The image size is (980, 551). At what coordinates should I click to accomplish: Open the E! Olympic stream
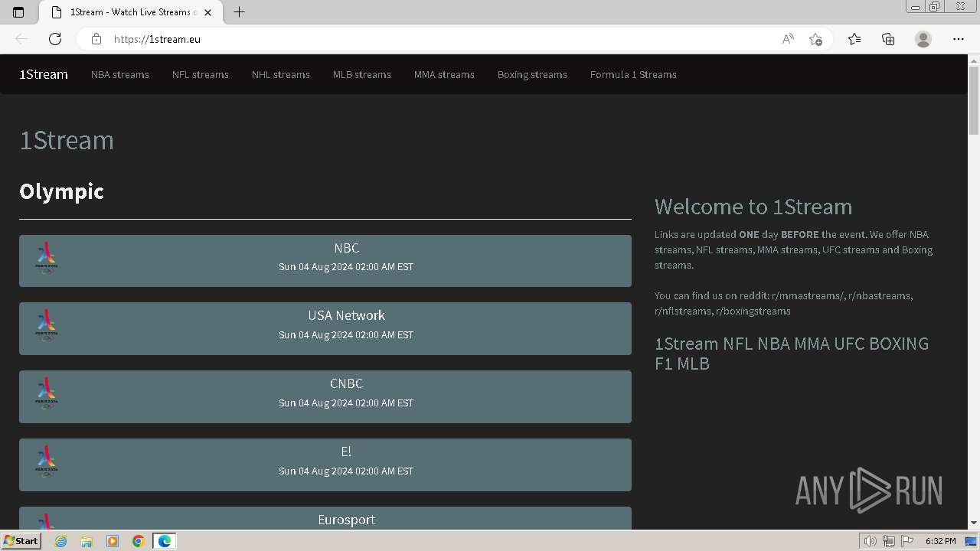point(325,465)
